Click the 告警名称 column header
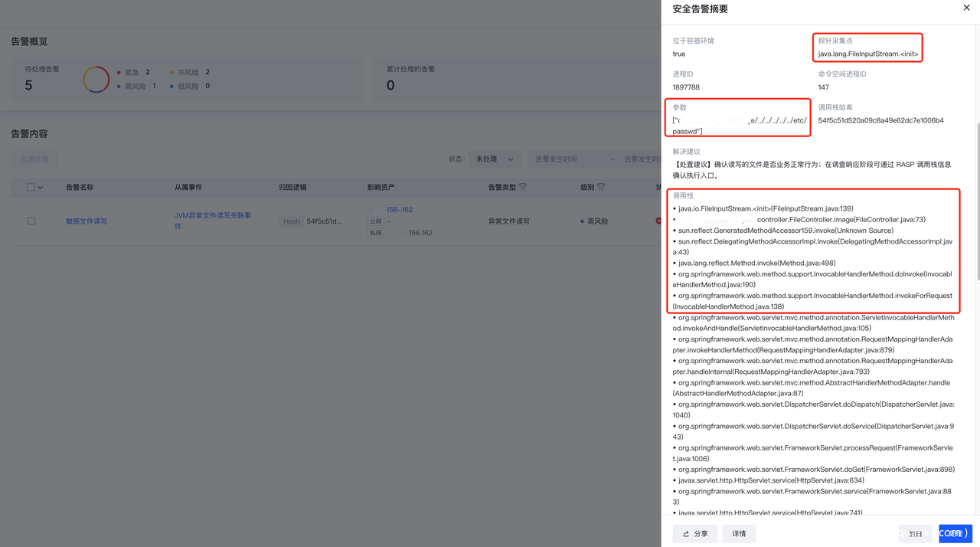Image resolution: width=980 pixels, height=547 pixels. point(80,187)
